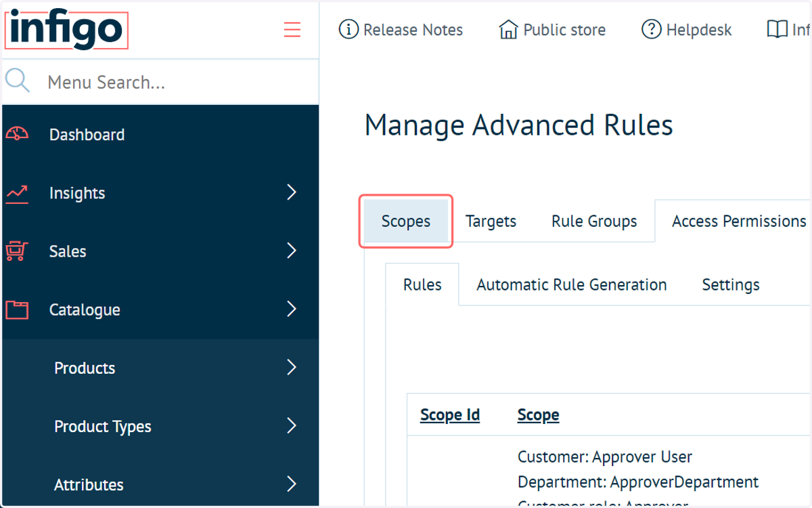Image resolution: width=812 pixels, height=508 pixels.
Task: Click 'Department: ApproverDepartment' scope text
Action: (x=638, y=482)
